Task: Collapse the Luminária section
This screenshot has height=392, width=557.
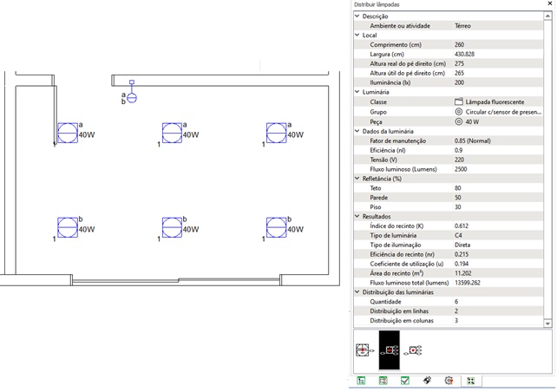Action: [x=356, y=92]
